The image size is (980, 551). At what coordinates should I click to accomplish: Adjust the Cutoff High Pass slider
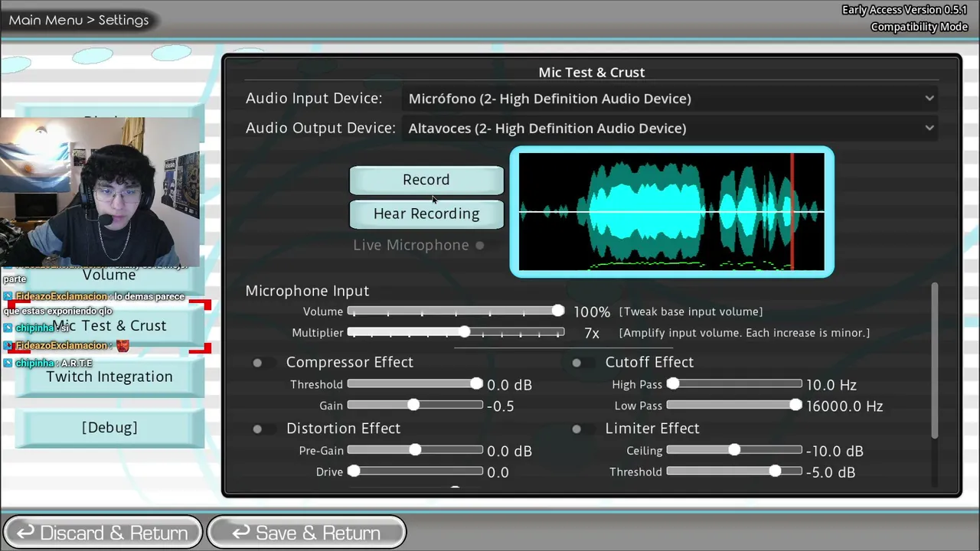pos(734,383)
